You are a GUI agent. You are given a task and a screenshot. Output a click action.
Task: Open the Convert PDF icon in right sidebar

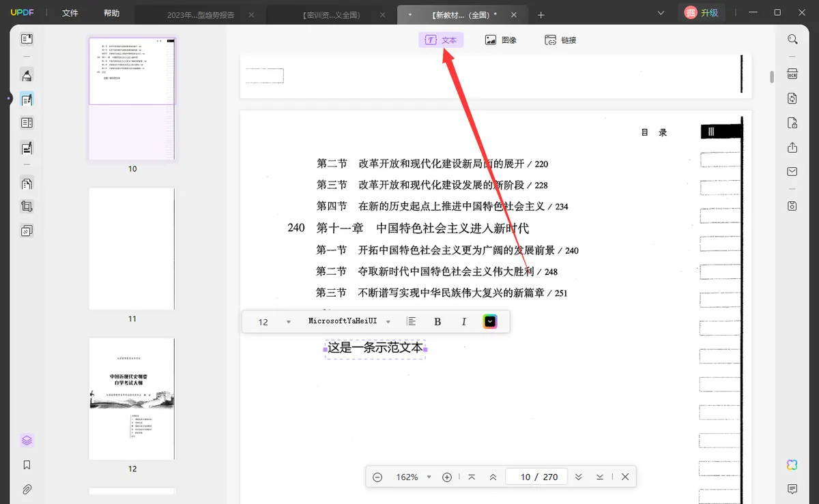792,98
